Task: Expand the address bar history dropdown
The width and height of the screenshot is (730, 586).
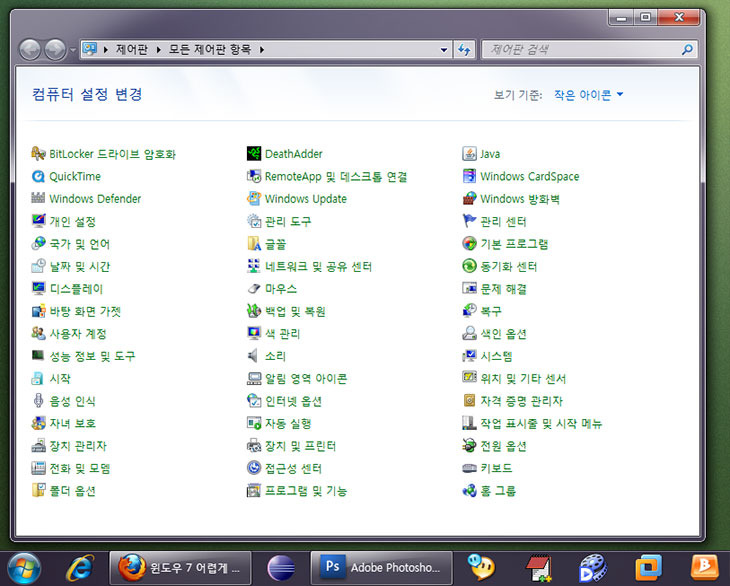Action: pyautogui.click(x=444, y=49)
